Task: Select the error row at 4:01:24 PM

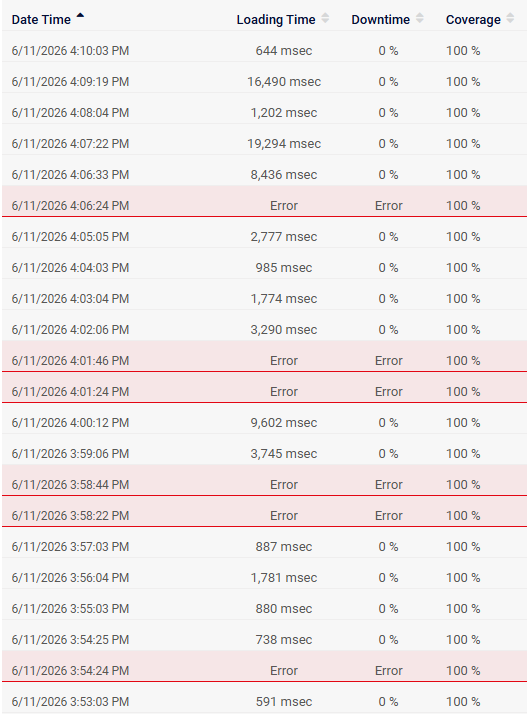Action: pos(264,392)
